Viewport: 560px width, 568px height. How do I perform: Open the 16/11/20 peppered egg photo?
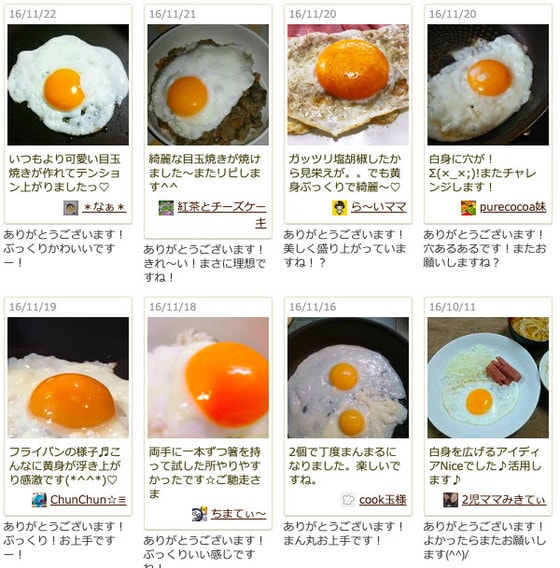click(x=348, y=85)
